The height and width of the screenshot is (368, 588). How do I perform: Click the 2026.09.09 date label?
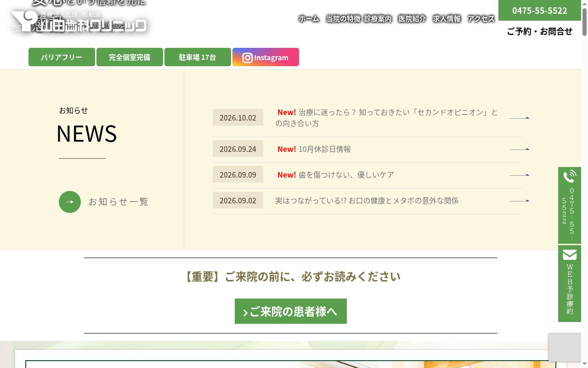[238, 174]
